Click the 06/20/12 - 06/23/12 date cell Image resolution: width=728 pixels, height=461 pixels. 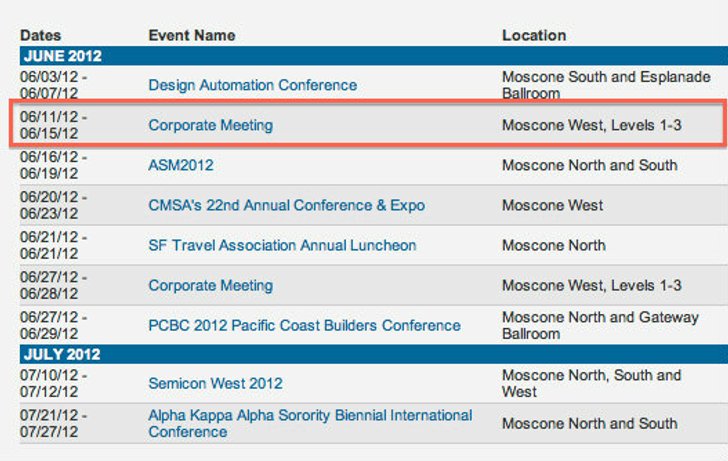tap(54, 205)
